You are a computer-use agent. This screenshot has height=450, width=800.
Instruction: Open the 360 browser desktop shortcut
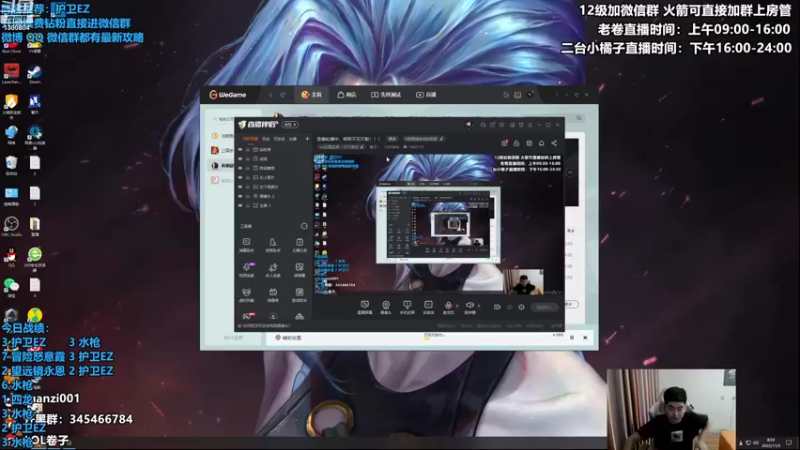coord(35,257)
